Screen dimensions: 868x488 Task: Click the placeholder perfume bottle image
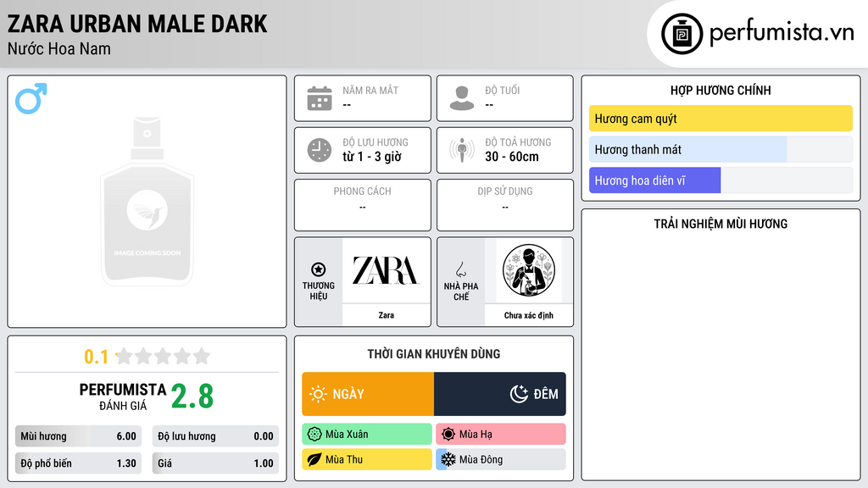click(x=147, y=202)
